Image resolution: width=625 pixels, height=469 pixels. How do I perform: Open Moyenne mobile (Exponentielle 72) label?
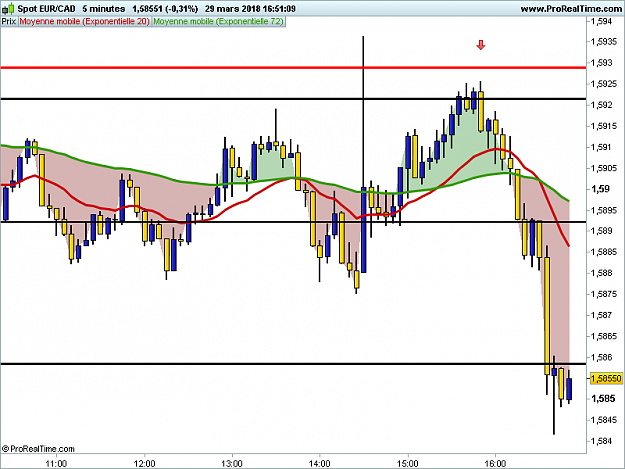(218, 21)
